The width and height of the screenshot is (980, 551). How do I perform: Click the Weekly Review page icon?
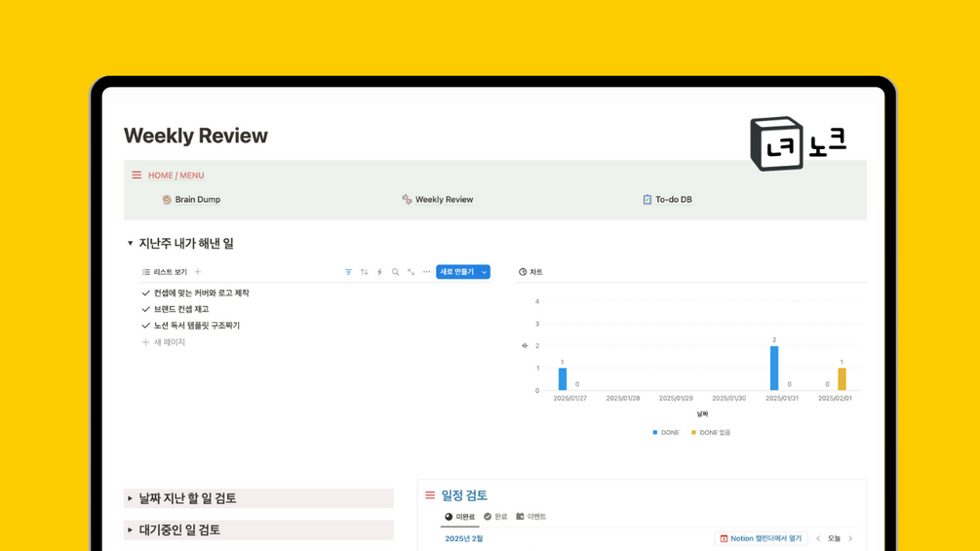[x=407, y=199]
